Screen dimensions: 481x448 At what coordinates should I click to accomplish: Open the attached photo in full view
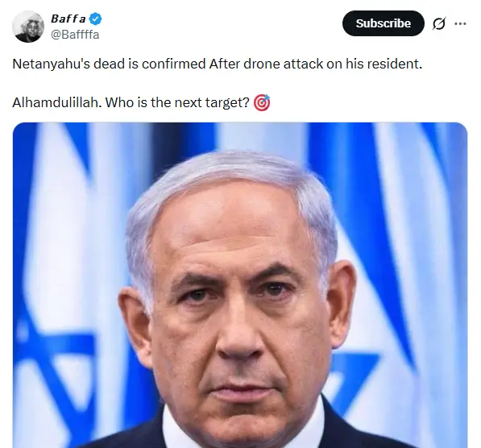240,285
